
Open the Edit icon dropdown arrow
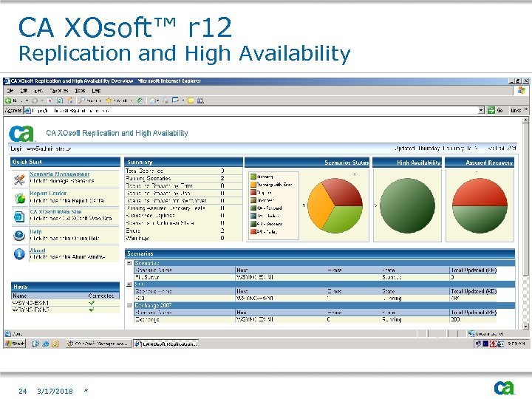tap(183, 100)
